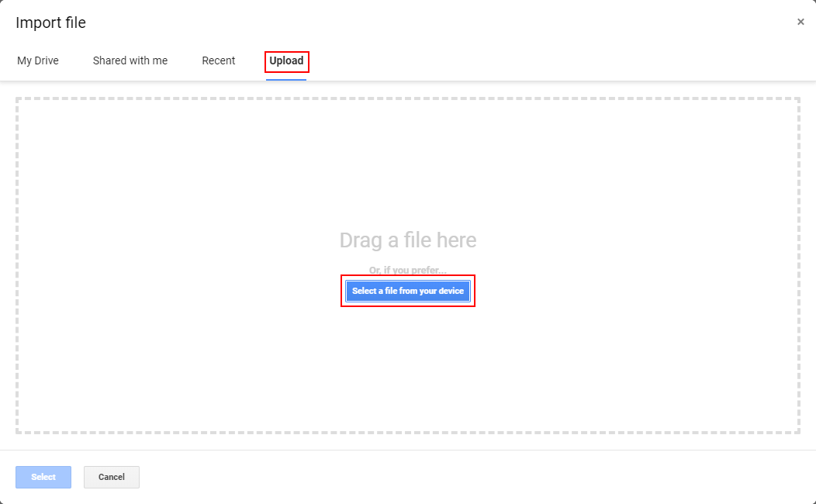Go to the Recent tab
Viewport: 816px width, 504px height.
pyautogui.click(x=219, y=60)
